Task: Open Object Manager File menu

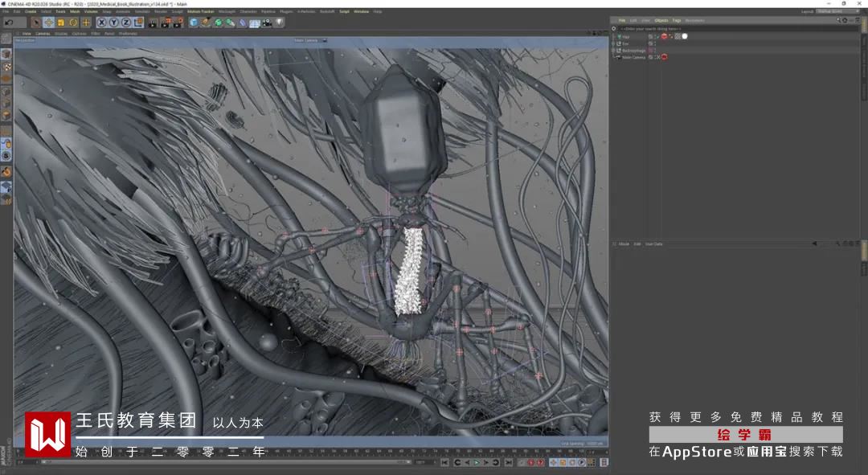Action: 621,20
